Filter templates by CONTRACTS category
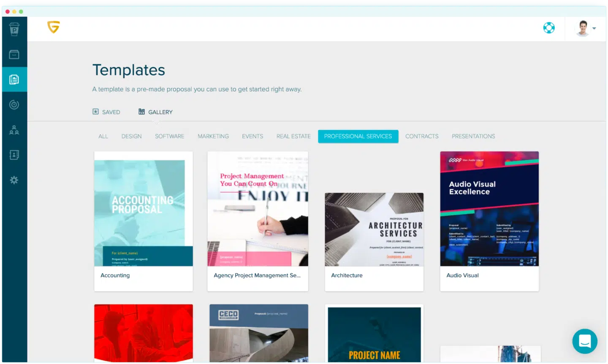Screen dimensions: 608x364 [x=422, y=136]
